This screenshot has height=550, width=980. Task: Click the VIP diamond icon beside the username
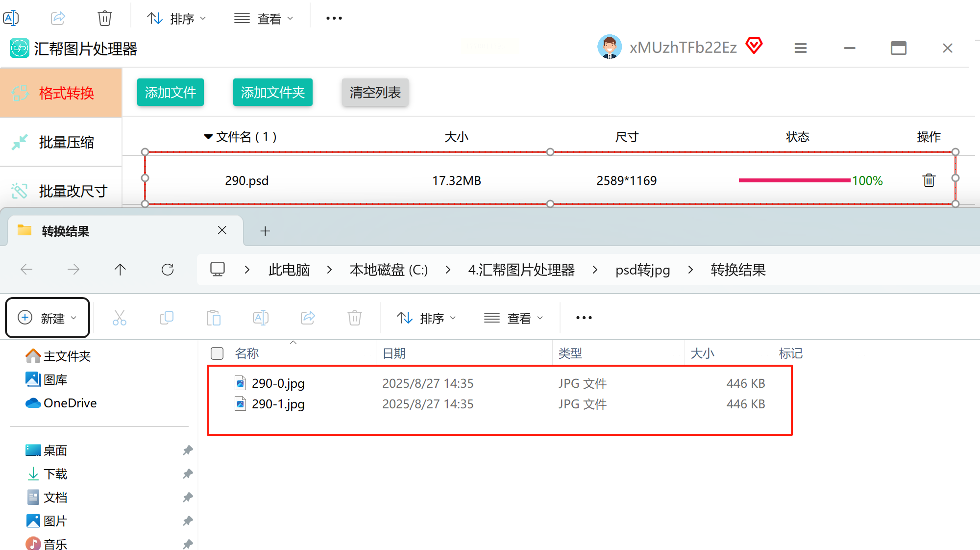pos(754,47)
